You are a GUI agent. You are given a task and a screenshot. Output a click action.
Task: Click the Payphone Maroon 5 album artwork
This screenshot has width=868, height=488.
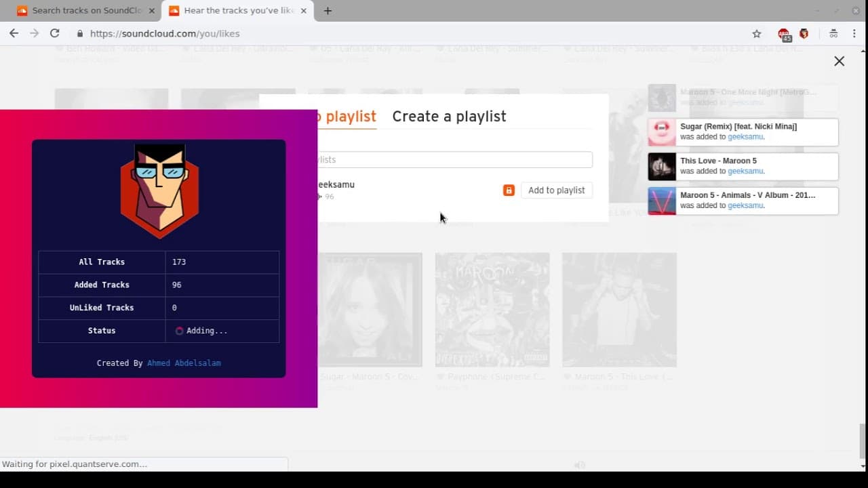[492, 310]
